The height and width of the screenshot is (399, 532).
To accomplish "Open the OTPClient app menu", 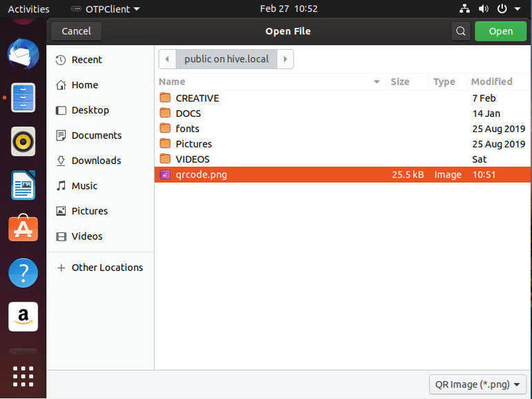I will tap(106, 9).
